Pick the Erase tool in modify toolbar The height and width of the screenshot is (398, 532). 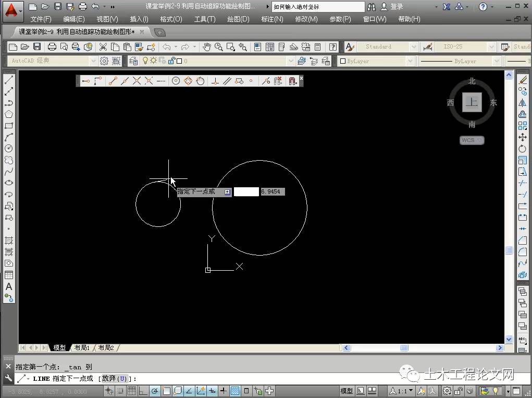[523, 80]
